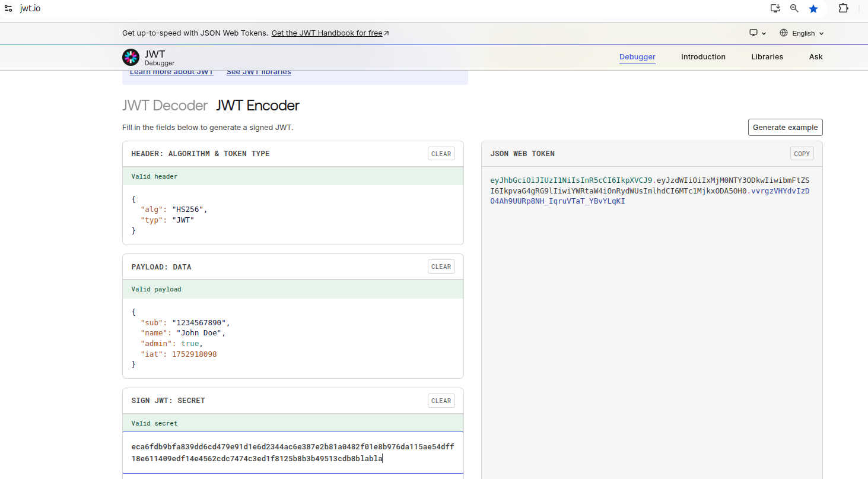Viewport: 868px width, 479px height.
Task: Open browser extensions puzzle icon
Action: coord(843,8)
